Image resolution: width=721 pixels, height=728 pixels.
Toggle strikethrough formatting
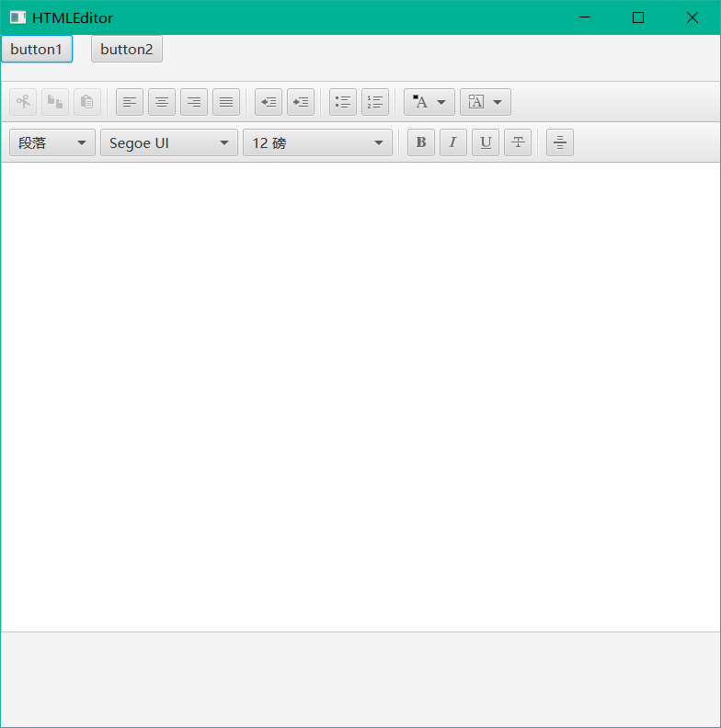coord(518,142)
